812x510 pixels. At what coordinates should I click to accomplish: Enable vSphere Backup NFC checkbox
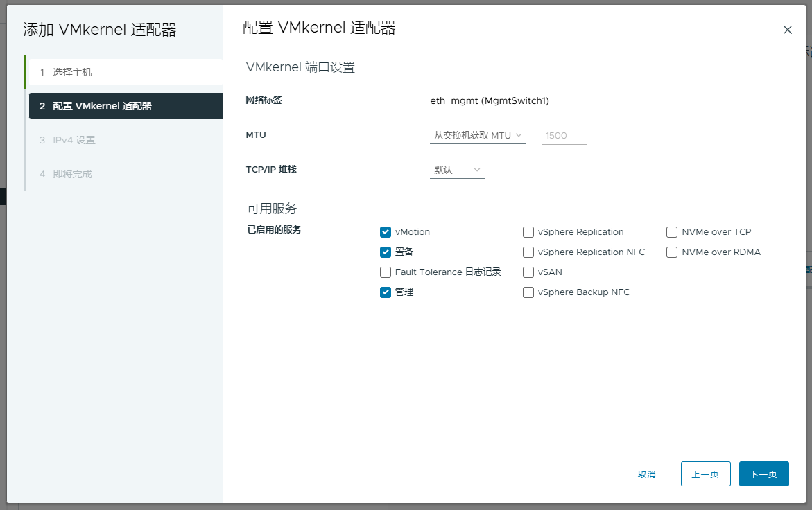click(528, 292)
